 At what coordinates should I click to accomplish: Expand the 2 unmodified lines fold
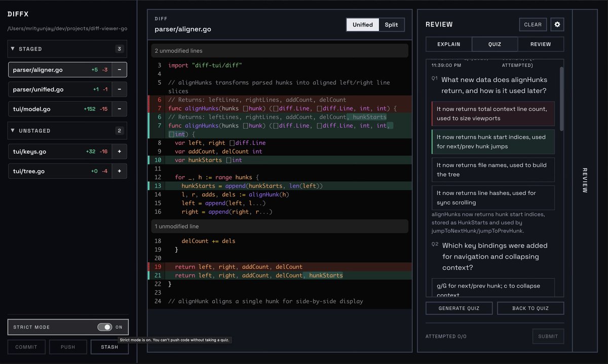click(280, 51)
